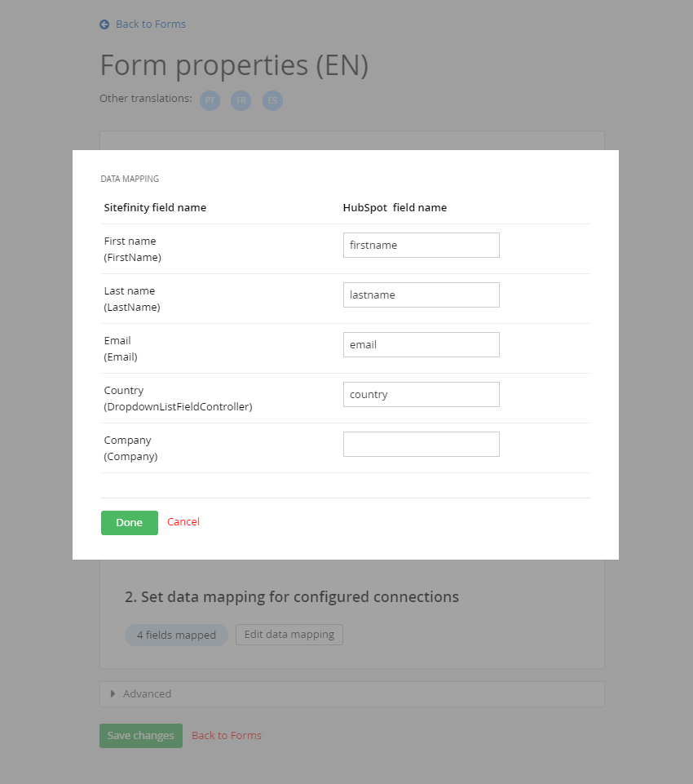Switch to the ES translation

[272, 100]
